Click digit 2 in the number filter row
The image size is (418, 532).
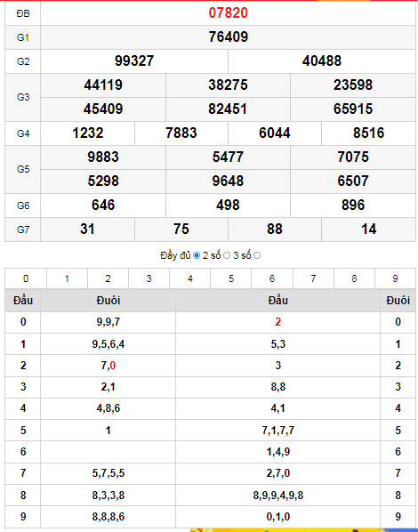[108, 278]
